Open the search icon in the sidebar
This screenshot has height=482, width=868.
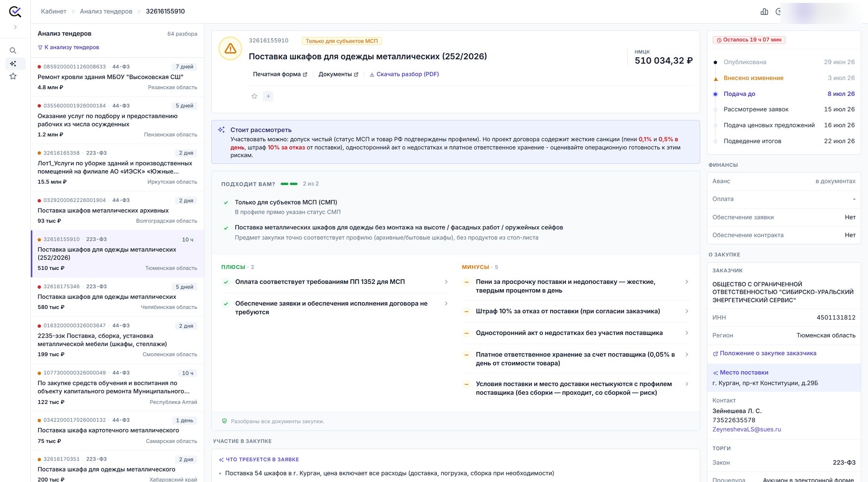[13, 51]
